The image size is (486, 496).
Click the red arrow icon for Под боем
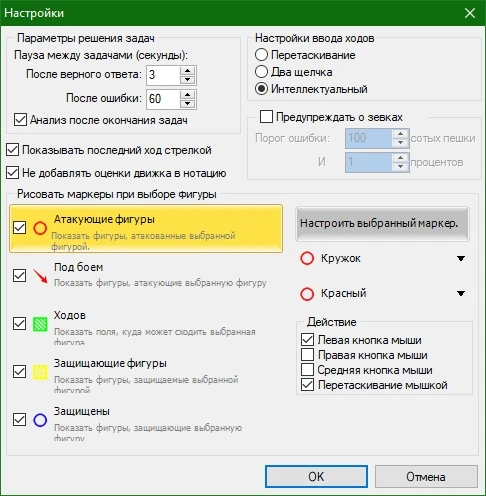pyautogui.click(x=40, y=276)
